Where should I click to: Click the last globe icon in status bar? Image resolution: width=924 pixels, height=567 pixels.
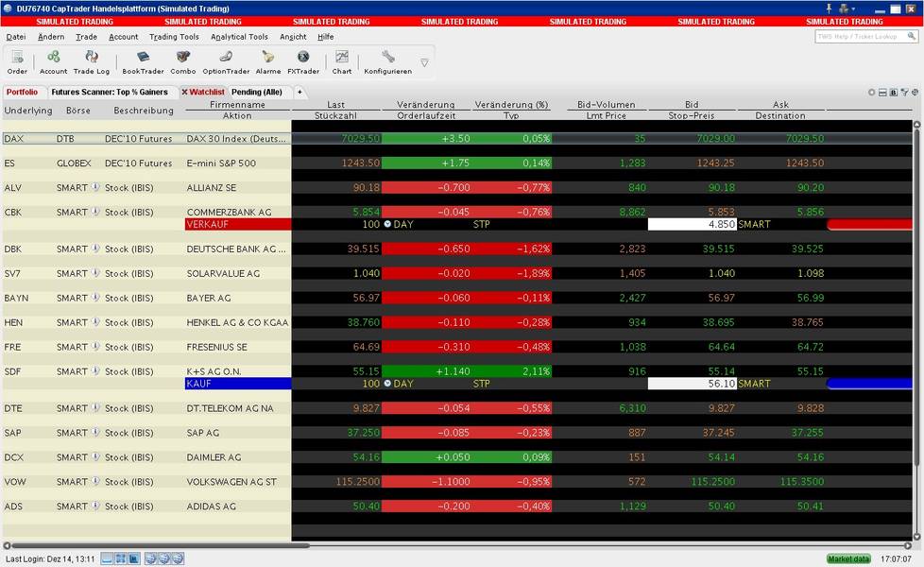point(178,558)
